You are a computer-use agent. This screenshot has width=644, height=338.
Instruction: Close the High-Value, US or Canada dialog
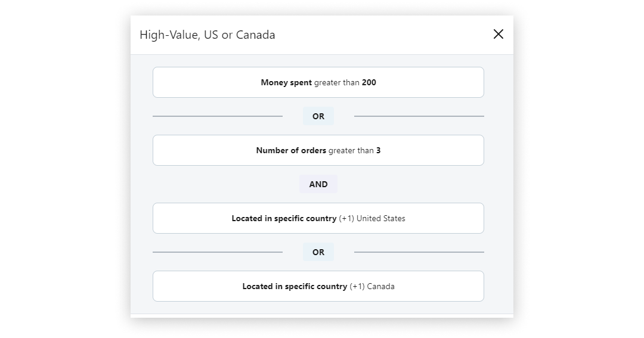(x=499, y=34)
